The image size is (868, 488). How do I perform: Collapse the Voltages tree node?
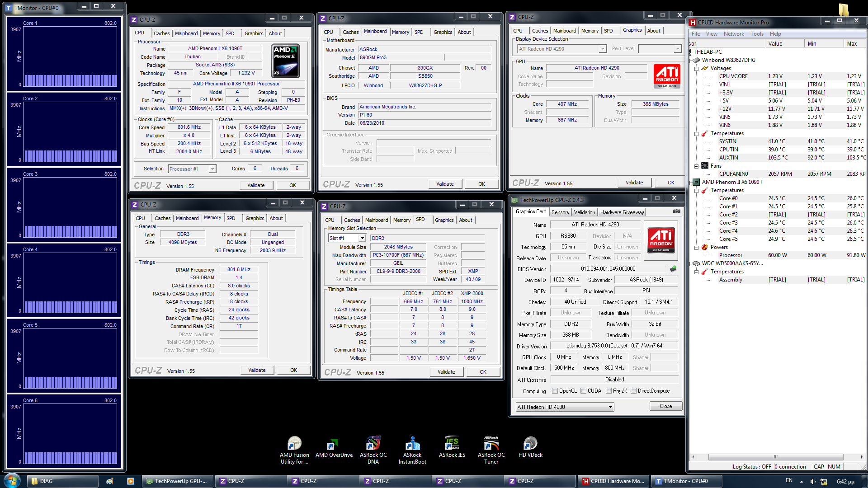coord(697,69)
